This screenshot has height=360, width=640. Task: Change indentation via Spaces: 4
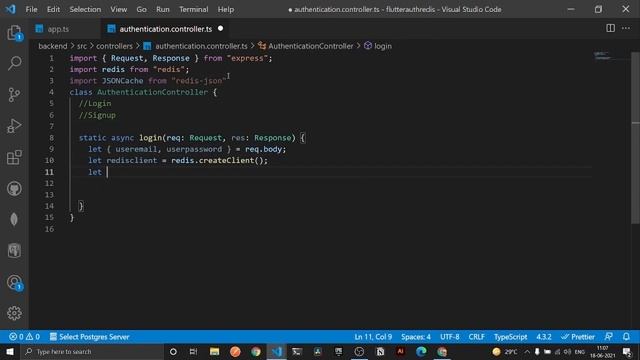click(x=416, y=337)
